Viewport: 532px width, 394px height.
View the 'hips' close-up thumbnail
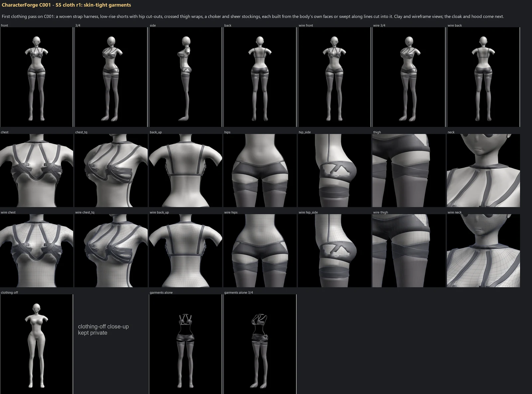pos(260,170)
